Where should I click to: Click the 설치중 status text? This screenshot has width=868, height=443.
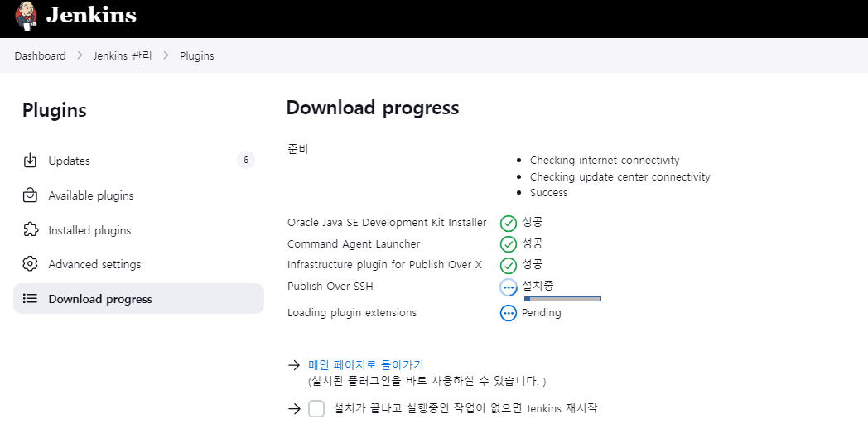(538, 286)
